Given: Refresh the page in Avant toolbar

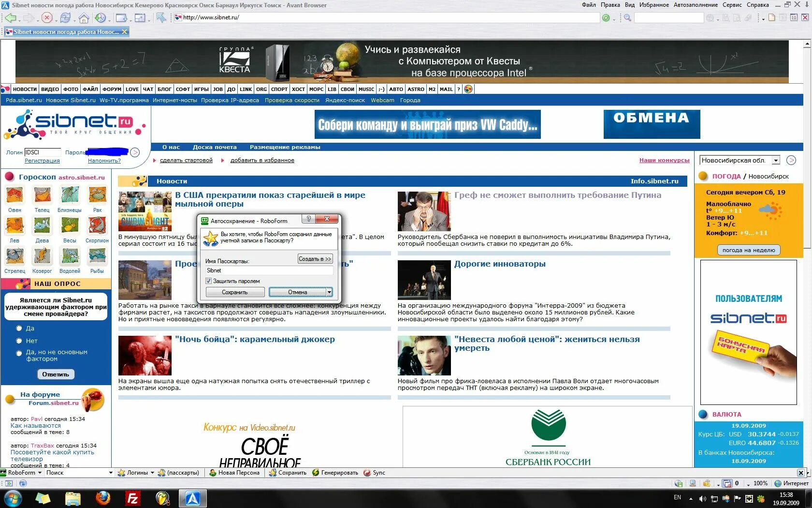Looking at the screenshot, I should pos(65,18).
